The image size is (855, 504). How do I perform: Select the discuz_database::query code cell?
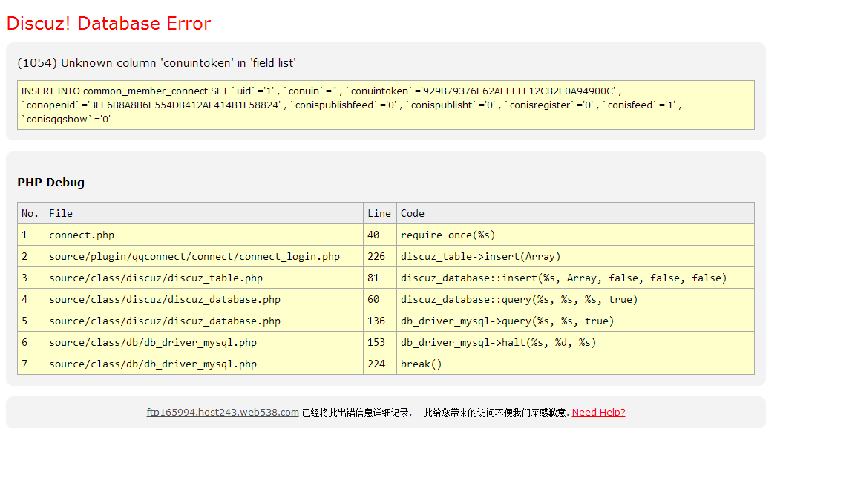pyautogui.click(x=575, y=299)
